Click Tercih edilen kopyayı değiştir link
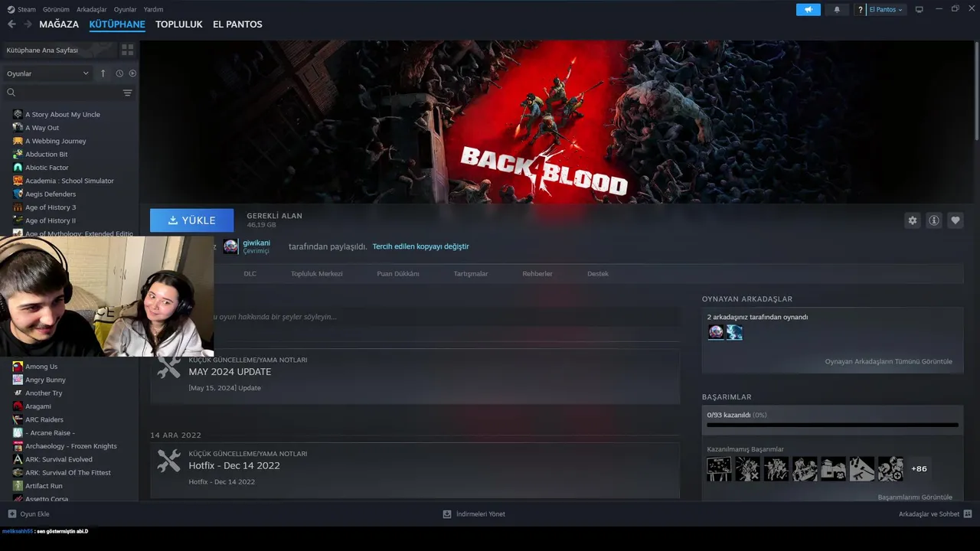 pyautogui.click(x=420, y=246)
